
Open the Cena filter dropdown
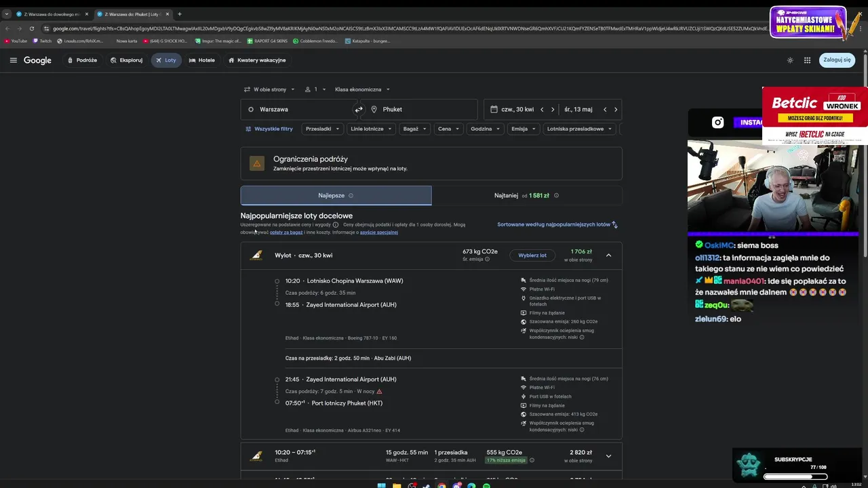[448, 129]
